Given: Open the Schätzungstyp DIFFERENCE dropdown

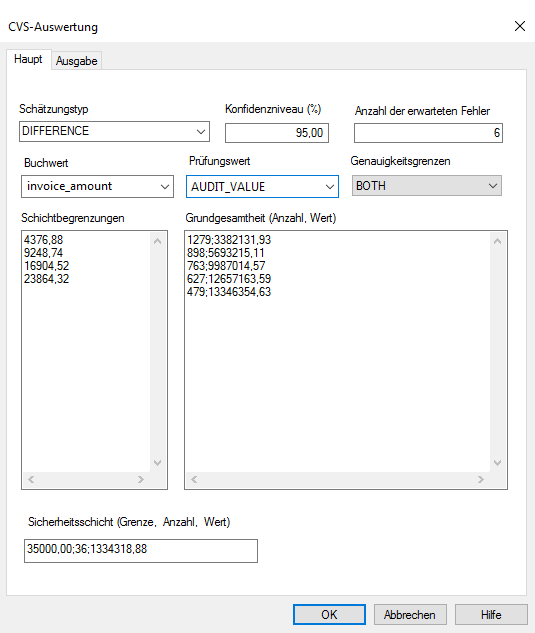Looking at the screenshot, I should pos(114,131).
